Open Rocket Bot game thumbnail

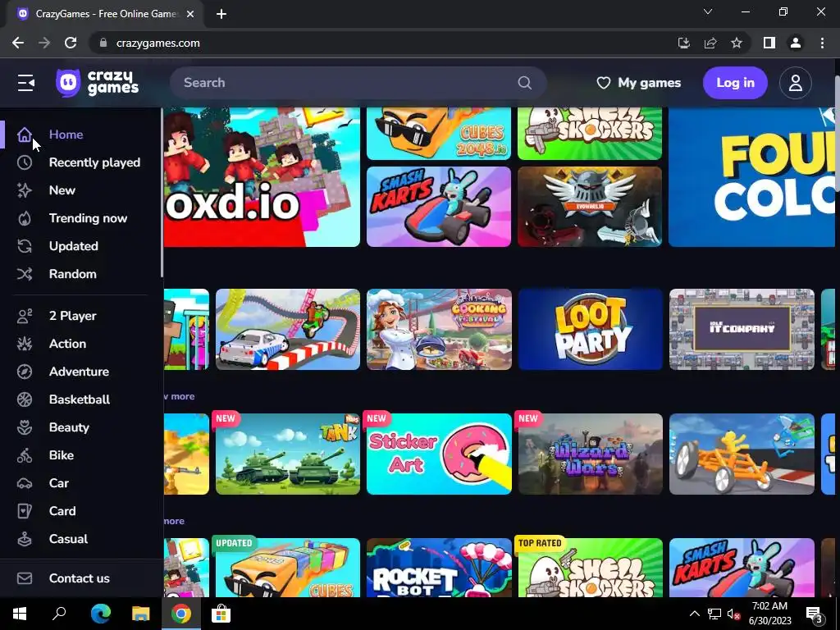tap(439, 568)
